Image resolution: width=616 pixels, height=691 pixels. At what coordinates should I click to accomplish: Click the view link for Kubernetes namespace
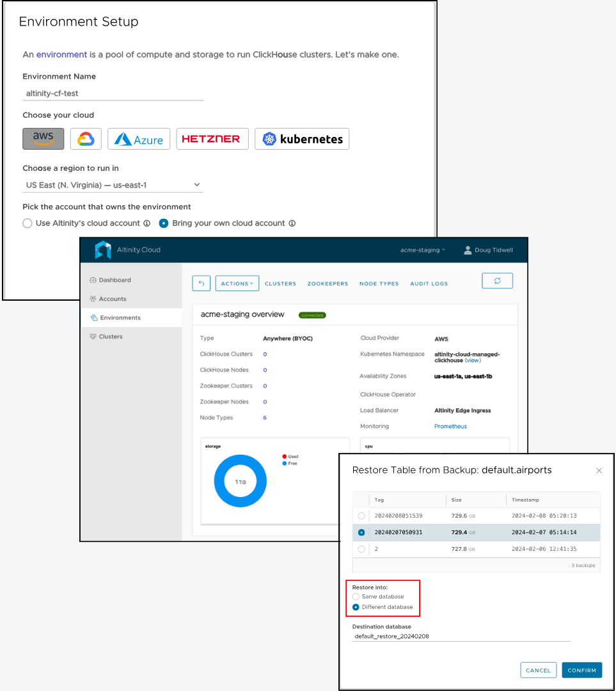[473, 360]
